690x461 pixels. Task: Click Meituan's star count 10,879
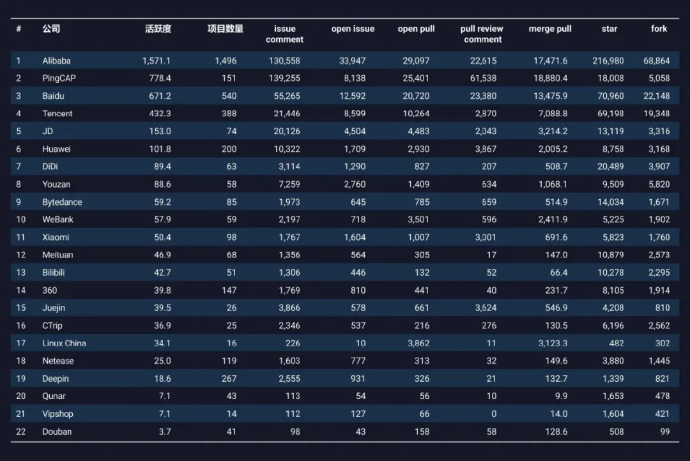click(x=610, y=255)
